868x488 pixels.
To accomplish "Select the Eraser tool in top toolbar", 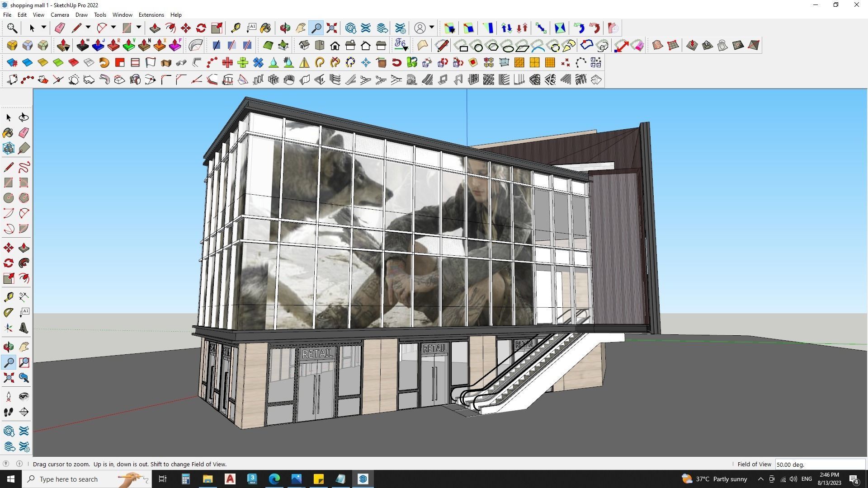I will [x=60, y=28].
